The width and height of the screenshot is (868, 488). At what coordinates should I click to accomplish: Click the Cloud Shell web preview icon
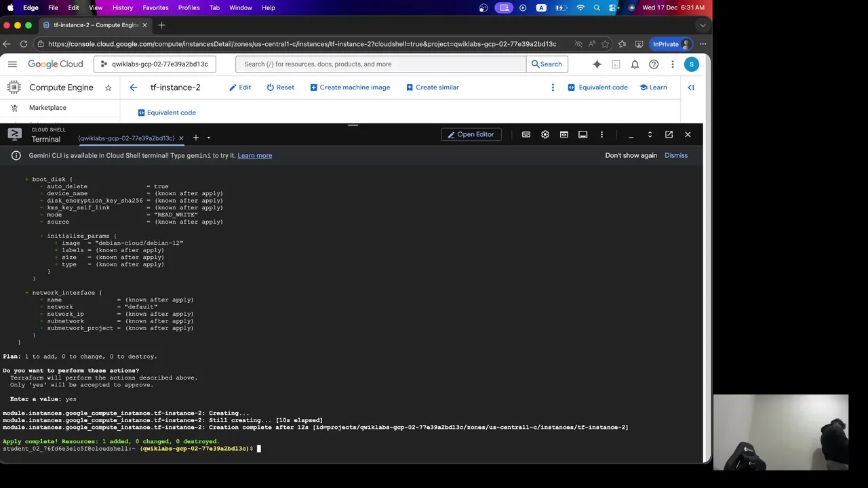pyautogui.click(x=564, y=134)
